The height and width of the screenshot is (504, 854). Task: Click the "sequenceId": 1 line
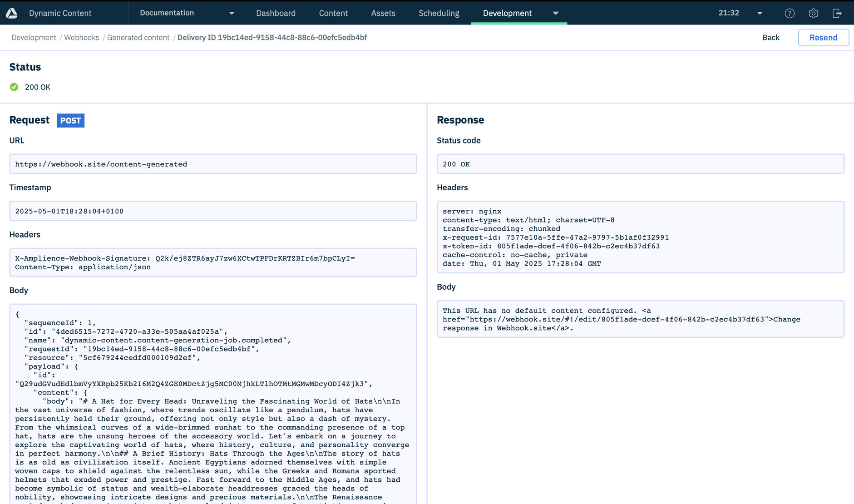[x=60, y=323]
